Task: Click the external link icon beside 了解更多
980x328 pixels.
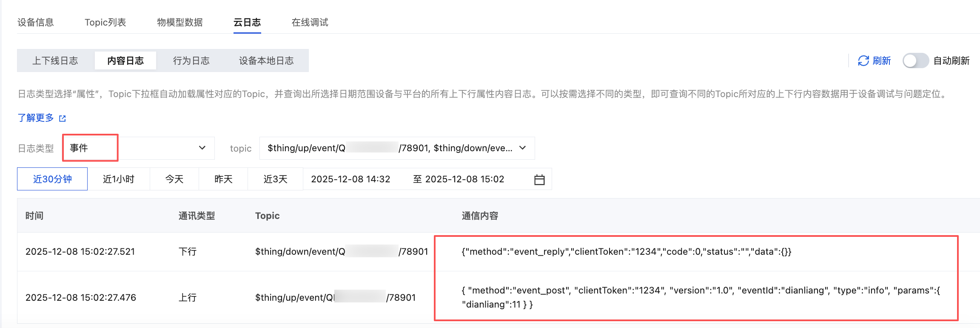Action: pyautogui.click(x=63, y=118)
